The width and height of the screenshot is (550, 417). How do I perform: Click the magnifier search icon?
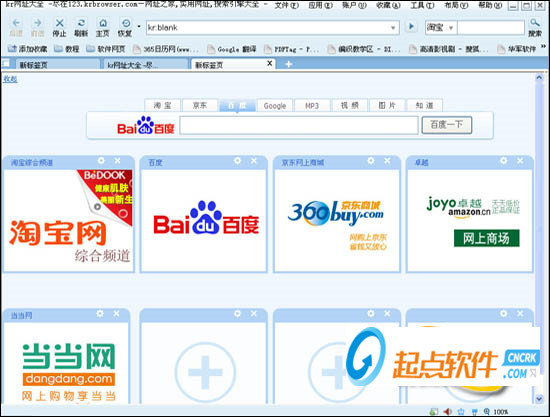(x=535, y=23)
